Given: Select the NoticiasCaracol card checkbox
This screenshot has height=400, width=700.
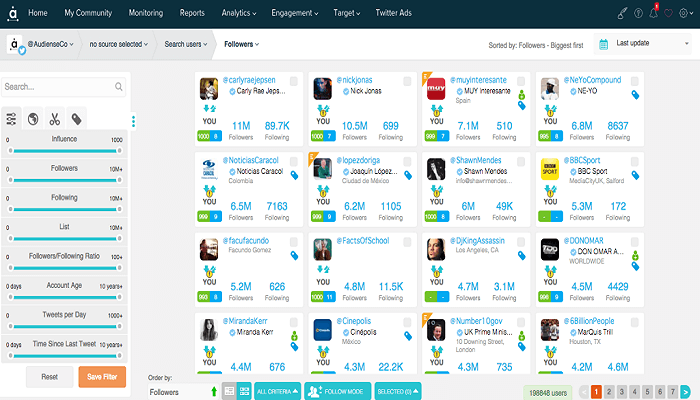Looking at the screenshot, I should tap(294, 161).
